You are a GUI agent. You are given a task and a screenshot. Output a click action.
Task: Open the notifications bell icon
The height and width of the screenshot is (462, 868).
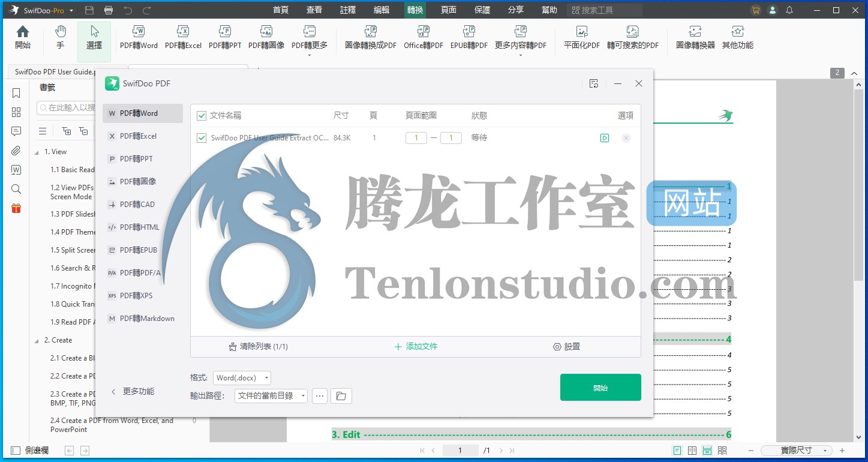[789, 10]
